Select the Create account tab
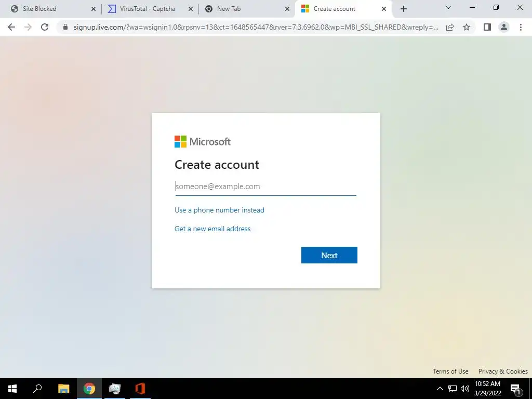Image resolution: width=532 pixels, height=399 pixels. click(344, 9)
